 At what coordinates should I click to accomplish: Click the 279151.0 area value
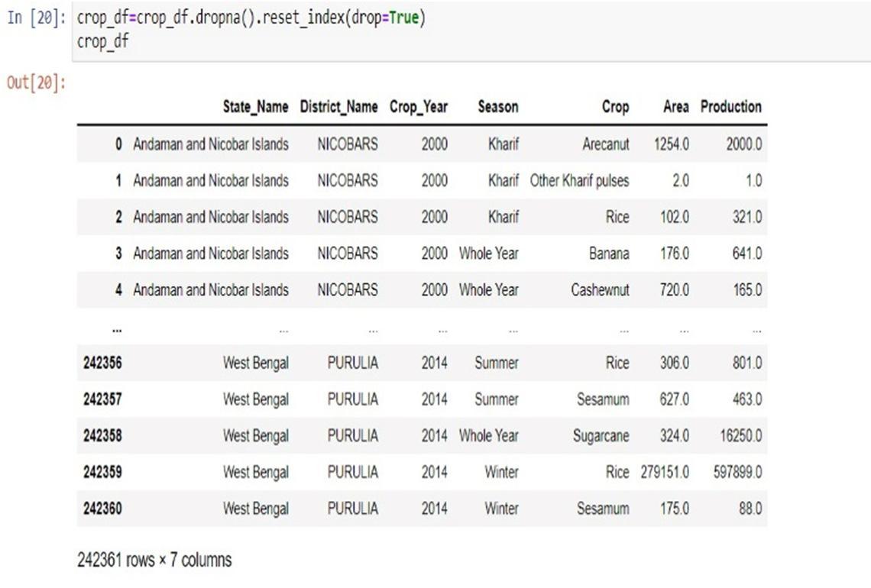pos(665,473)
